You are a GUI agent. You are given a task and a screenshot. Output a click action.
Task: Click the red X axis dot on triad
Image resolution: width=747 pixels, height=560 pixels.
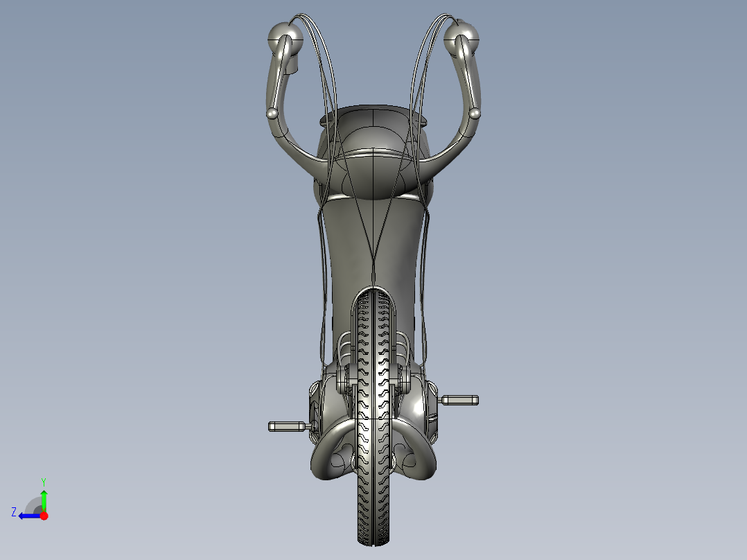point(44,516)
